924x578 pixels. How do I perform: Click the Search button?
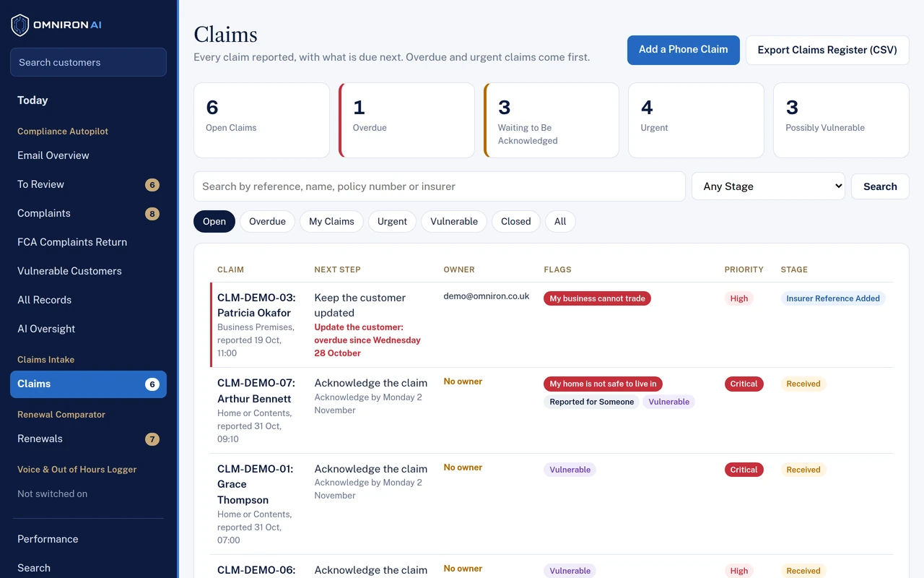(880, 186)
